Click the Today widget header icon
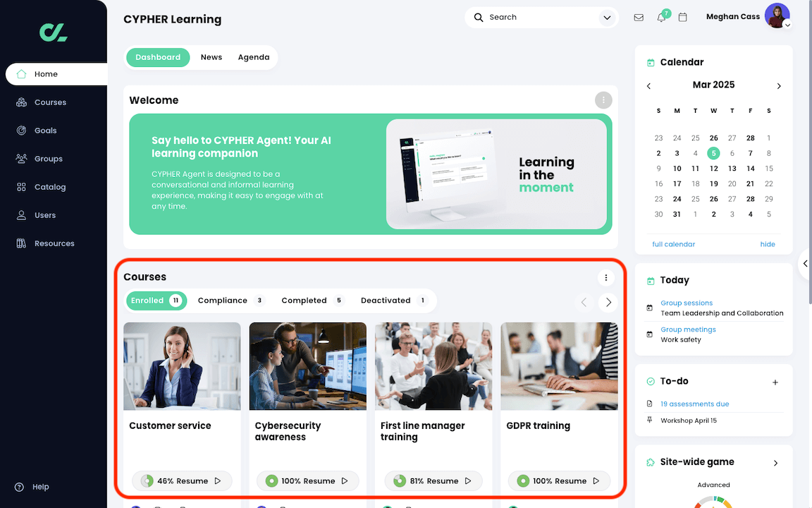 click(651, 281)
